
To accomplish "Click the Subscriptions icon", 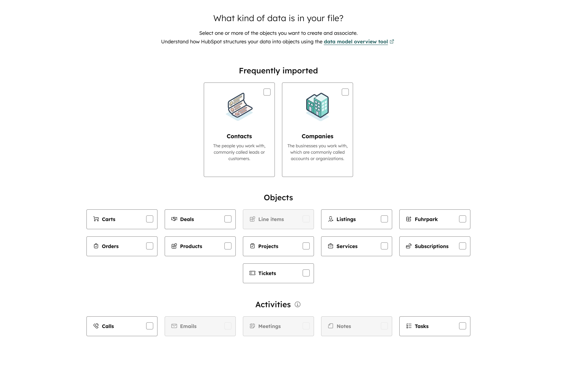I will [409, 246].
